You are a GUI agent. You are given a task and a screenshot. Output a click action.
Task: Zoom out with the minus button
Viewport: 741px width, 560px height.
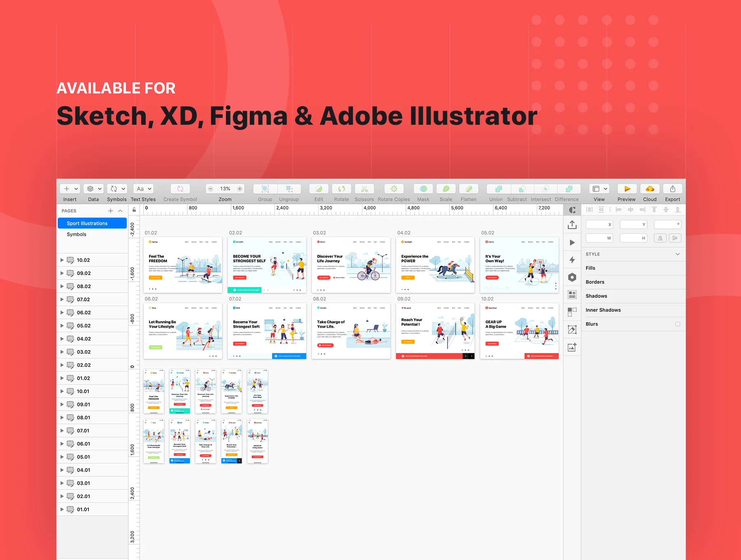click(x=210, y=189)
